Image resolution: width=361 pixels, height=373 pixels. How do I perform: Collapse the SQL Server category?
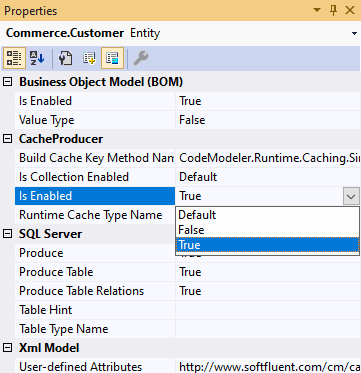pos(7,234)
